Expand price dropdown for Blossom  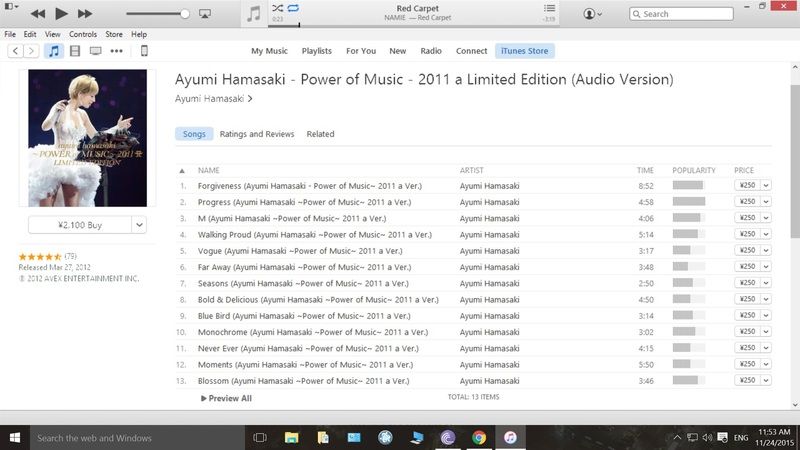pyautogui.click(x=766, y=381)
